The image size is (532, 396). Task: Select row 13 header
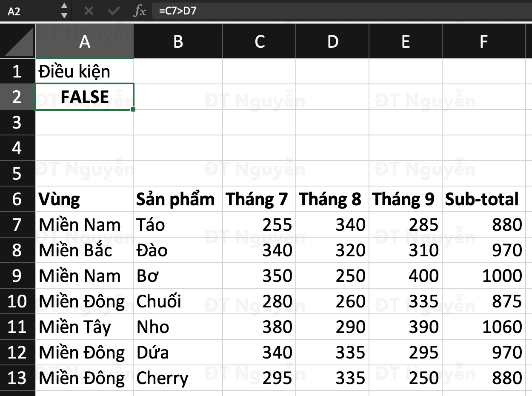(x=17, y=378)
